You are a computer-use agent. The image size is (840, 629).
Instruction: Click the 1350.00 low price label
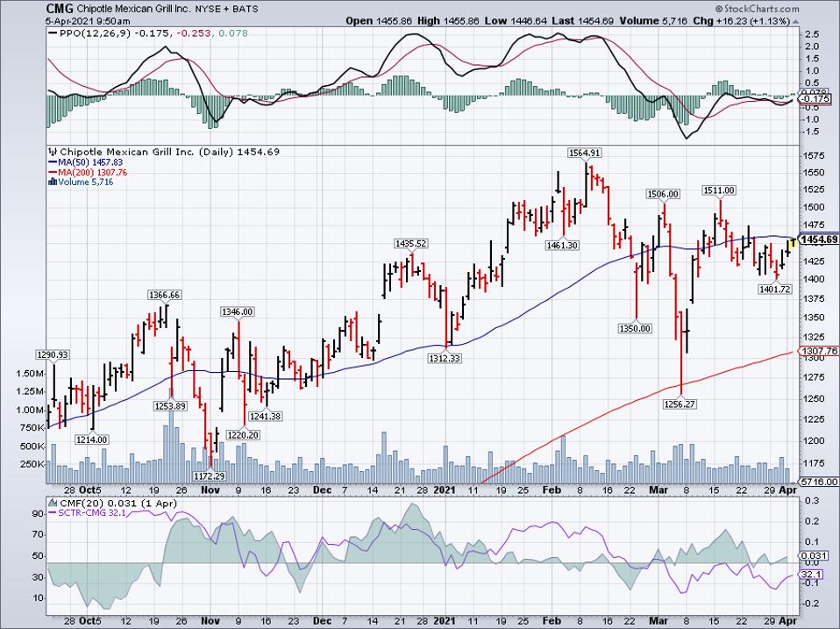[635, 328]
